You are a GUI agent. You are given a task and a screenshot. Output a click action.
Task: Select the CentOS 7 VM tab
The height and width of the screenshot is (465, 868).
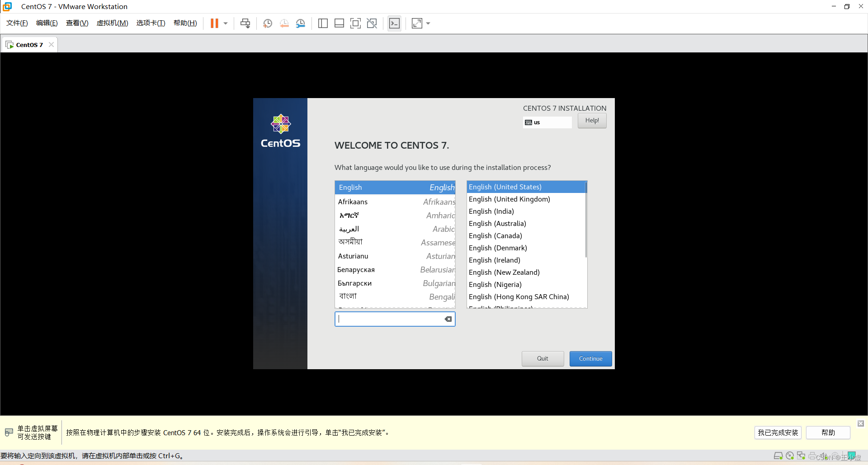click(29, 45)
